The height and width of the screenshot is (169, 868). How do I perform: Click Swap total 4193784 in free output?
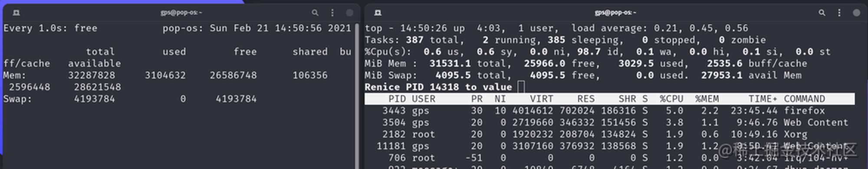tap(94, 99)
